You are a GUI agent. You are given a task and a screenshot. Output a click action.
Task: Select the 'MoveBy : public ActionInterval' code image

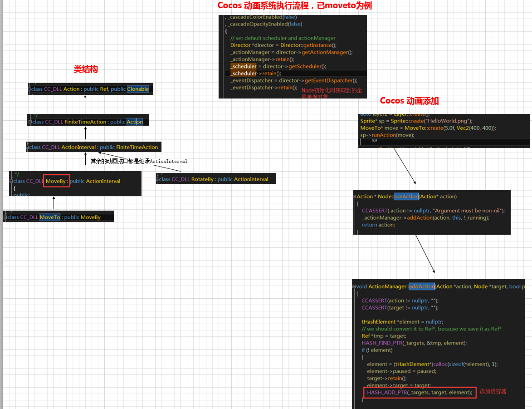(x=75, y=183)
